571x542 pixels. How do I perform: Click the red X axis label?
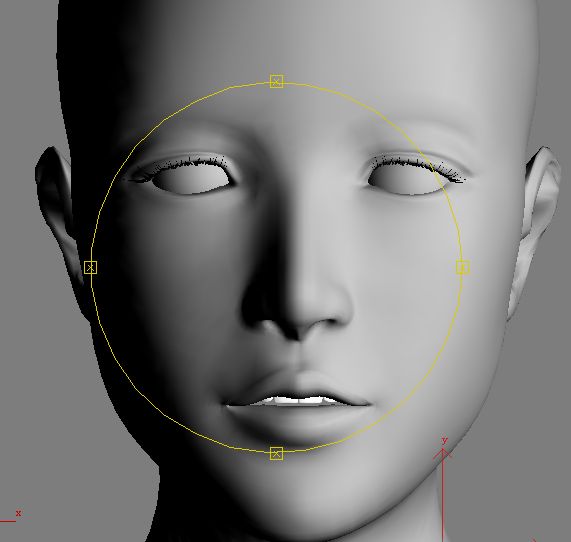point(18,513)
